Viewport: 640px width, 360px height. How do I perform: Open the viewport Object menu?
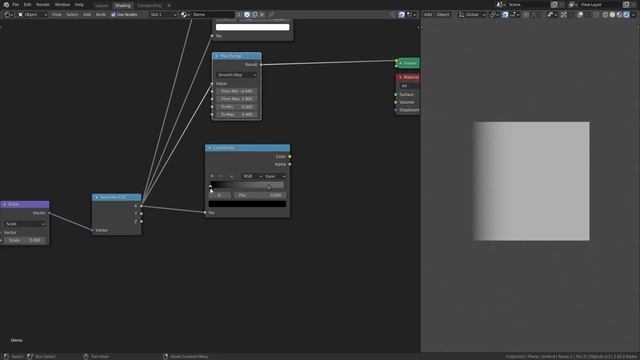click(443, 15)
